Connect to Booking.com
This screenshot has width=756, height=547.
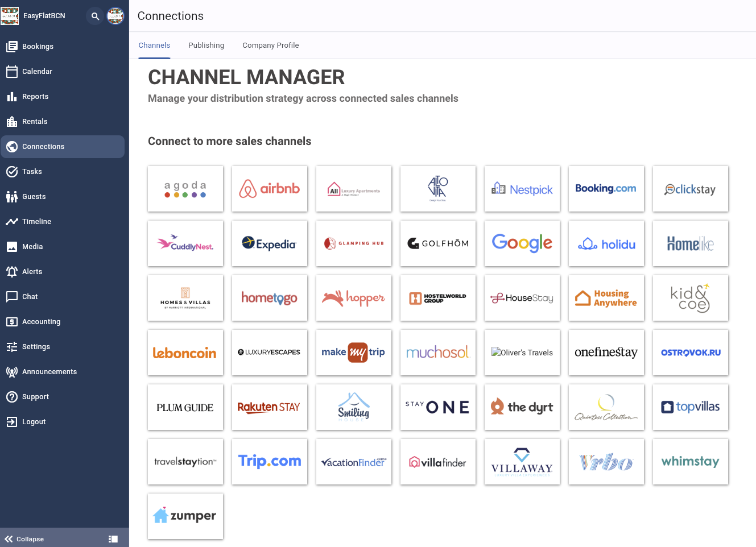[x=606, y=189]
